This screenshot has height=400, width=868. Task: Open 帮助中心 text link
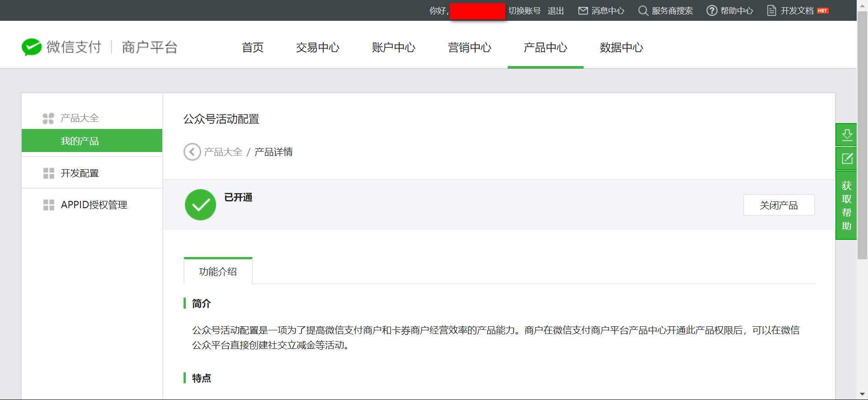737,10
